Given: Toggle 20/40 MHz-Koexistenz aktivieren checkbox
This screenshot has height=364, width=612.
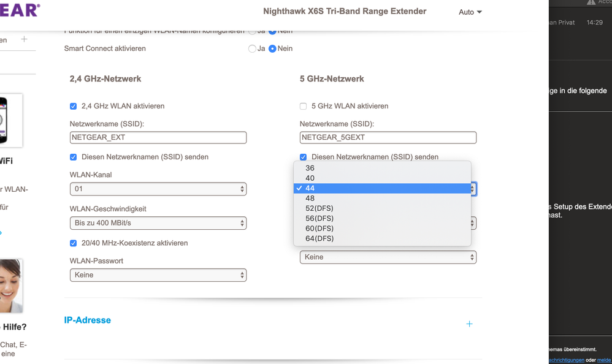Looking at the screenshot, I should (74, 243).
